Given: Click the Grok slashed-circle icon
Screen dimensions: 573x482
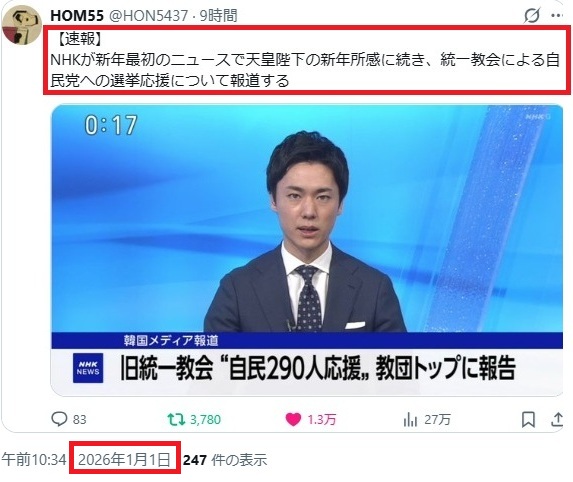Looking at the screenshot, I should coord(532,15).
